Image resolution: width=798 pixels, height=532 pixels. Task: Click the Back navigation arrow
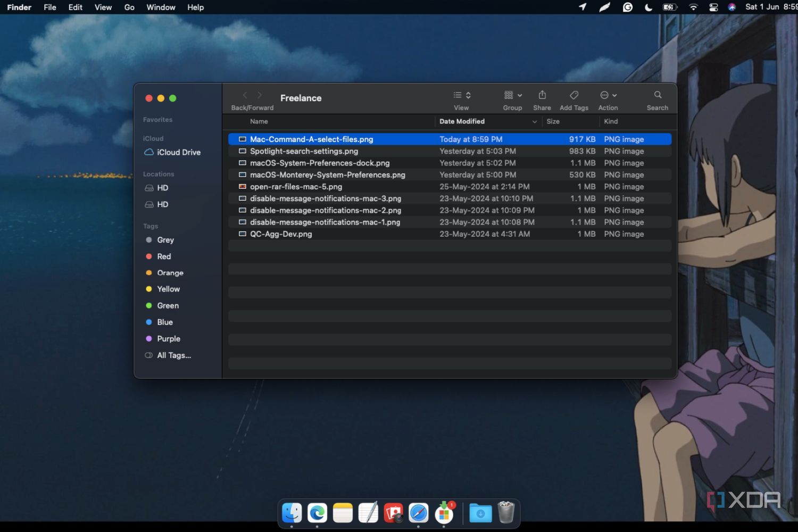244,95
